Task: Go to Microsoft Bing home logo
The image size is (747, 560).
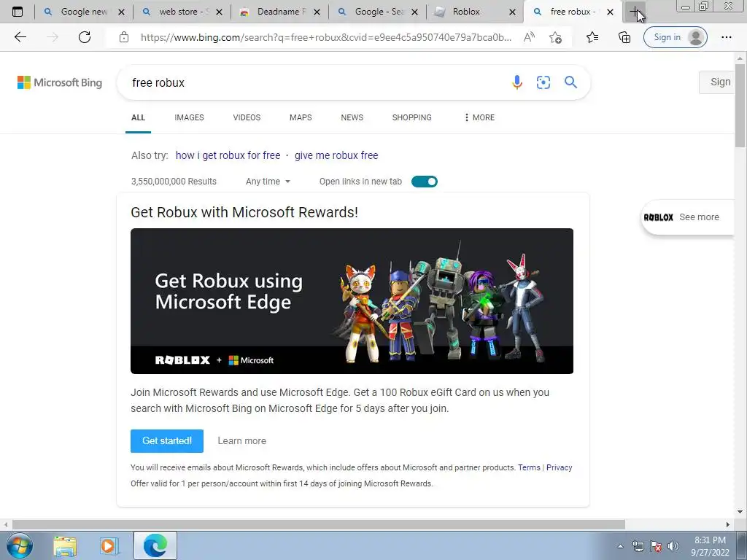Action: (x=60, y=82)
